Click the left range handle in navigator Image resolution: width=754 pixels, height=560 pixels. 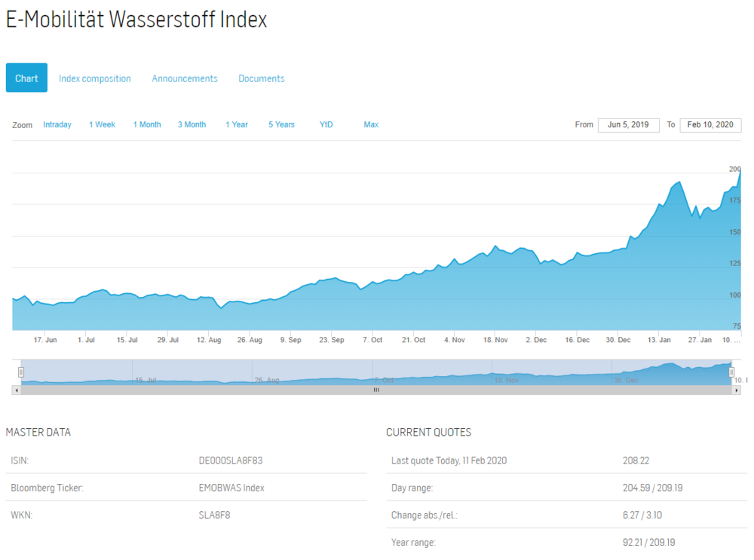[x=20, y=372]
